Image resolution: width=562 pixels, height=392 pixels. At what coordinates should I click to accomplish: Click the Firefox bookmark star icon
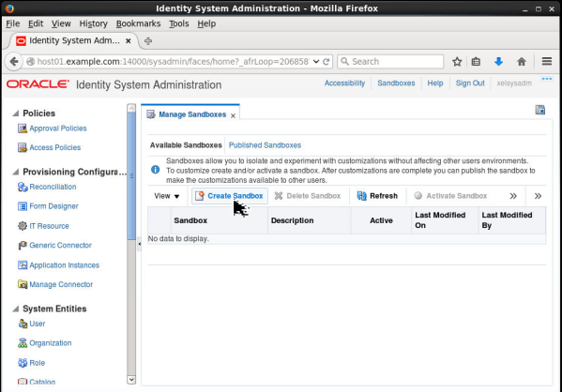click(457, 62)
